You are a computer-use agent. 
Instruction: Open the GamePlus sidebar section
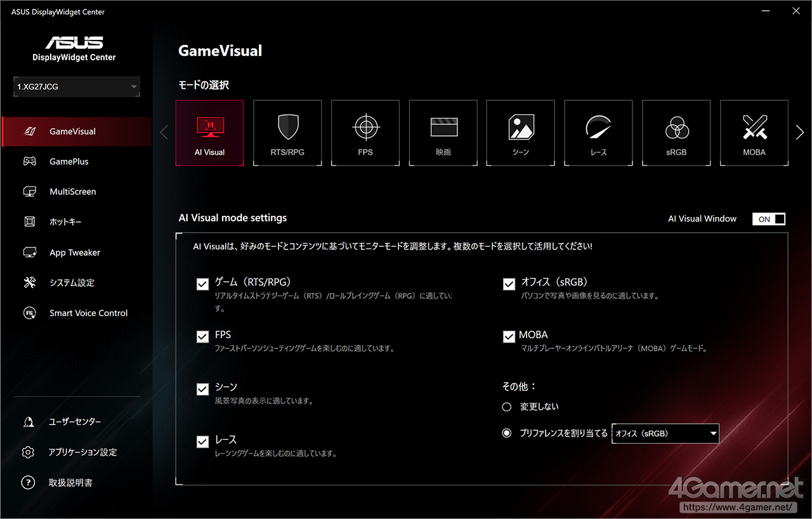click(x=69, y=162)
